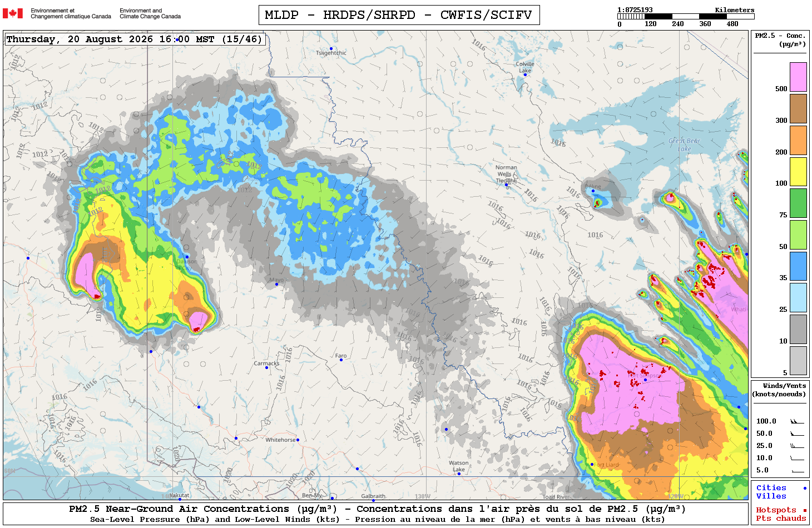Select the yellow 100–200 PM2.5 legend swatch
Image resolution: width=812 pixels, height=528 pixels.
798,172
